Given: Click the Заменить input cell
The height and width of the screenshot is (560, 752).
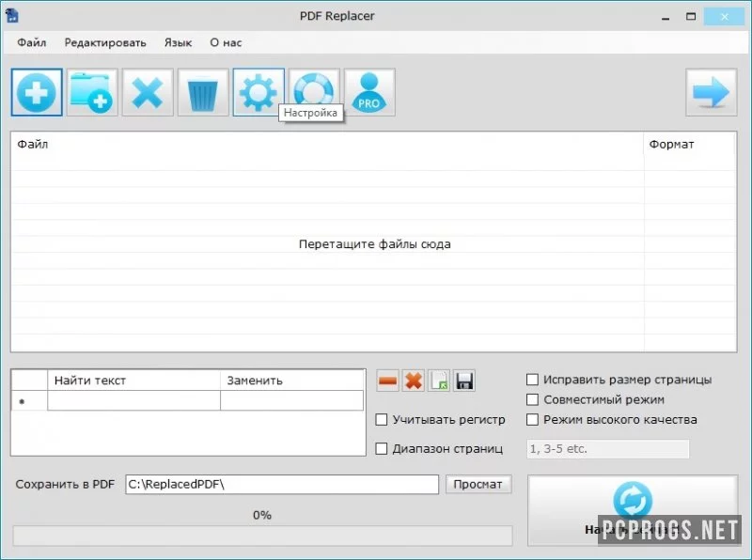Looking at the screenshot, I should click(292, 401).
